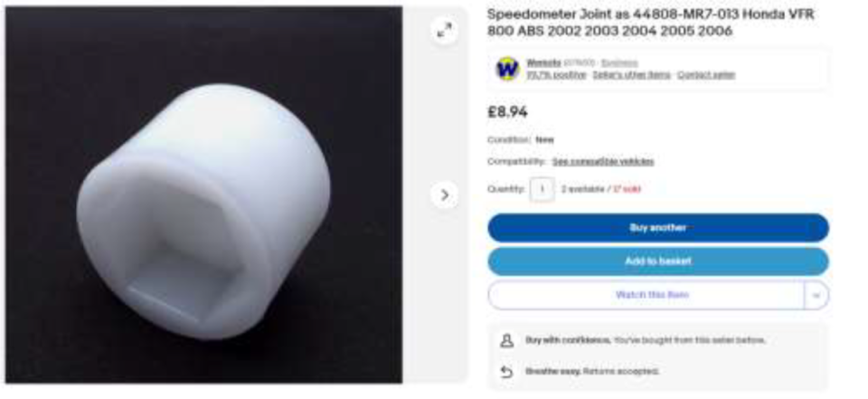The width and height of the screenshot is (868, 399).
Task: Select the Speedometer Joint listing title text
Action: [x=650, y=23]
